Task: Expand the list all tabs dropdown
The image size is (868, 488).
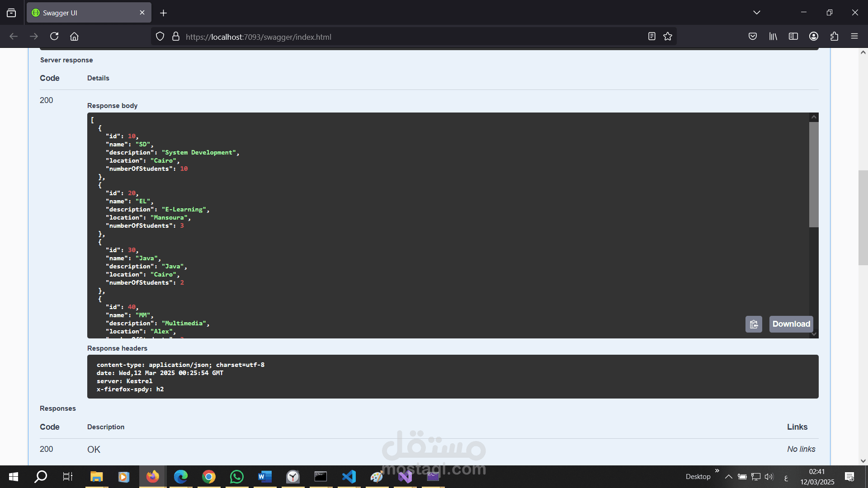Action: (757, 13)
